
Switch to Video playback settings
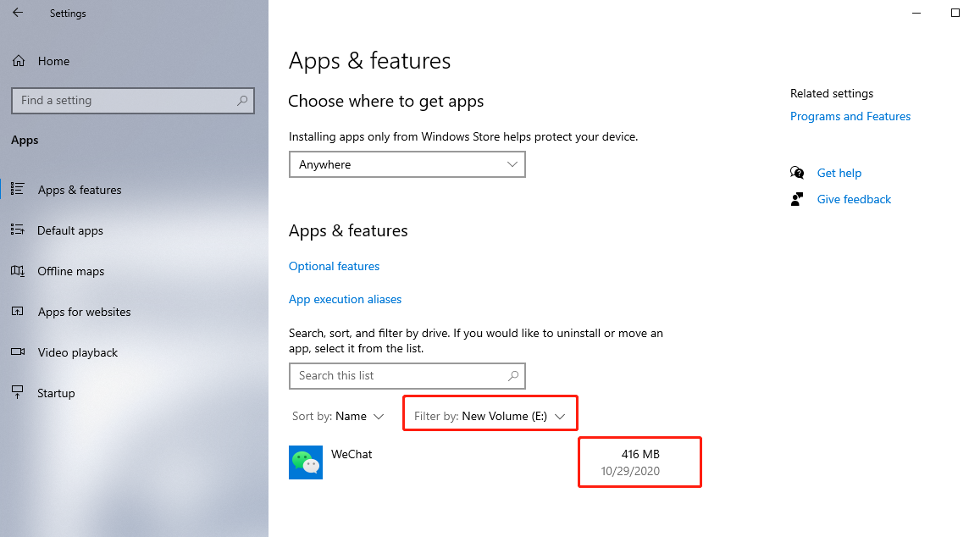[77, 352]
